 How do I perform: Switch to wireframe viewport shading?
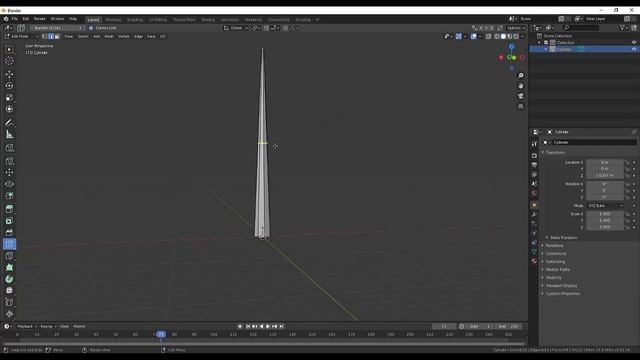[x=496, y=36]
